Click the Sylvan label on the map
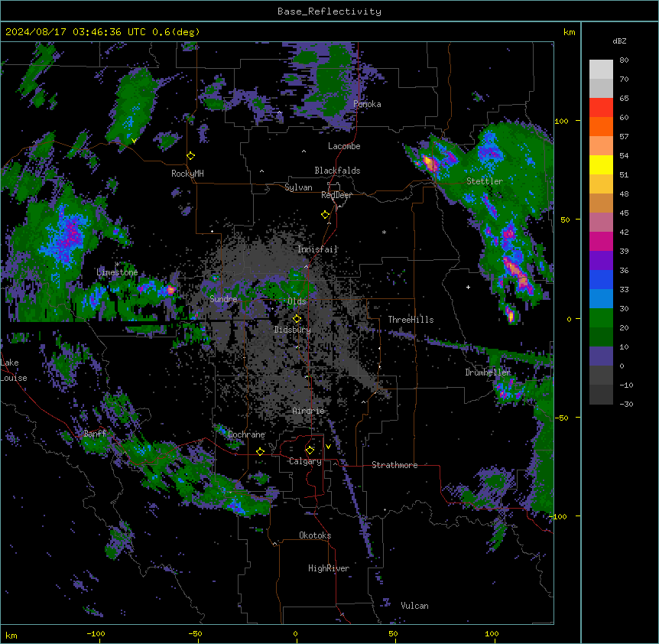This screenshot has width=659, height=644. tap(298, 187)
